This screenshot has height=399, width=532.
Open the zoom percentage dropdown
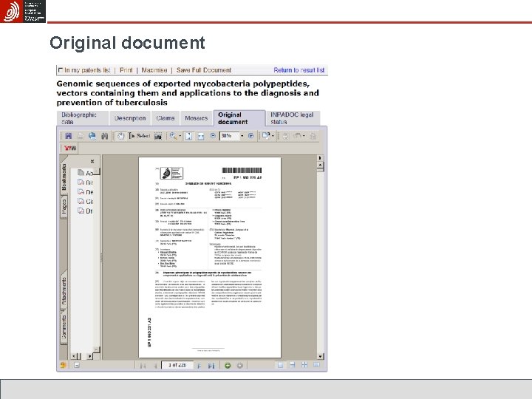[x=242, y=136]
